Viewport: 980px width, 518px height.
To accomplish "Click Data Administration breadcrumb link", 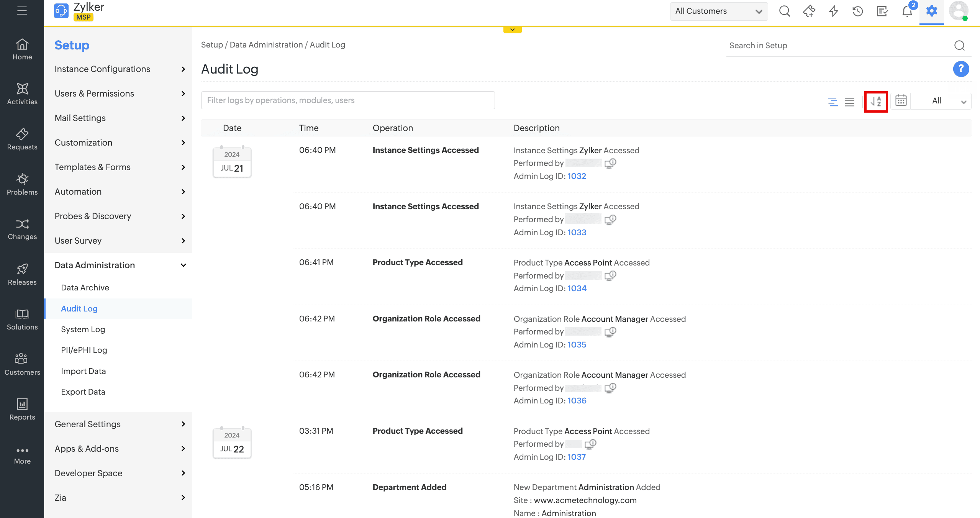I will [x=266, y=45].
